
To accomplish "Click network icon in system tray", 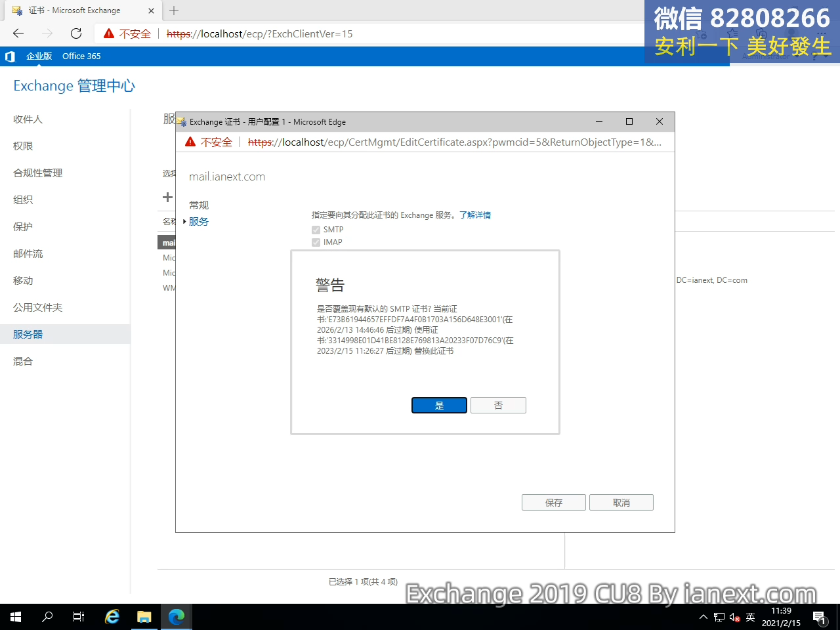I will pos(719,617).
